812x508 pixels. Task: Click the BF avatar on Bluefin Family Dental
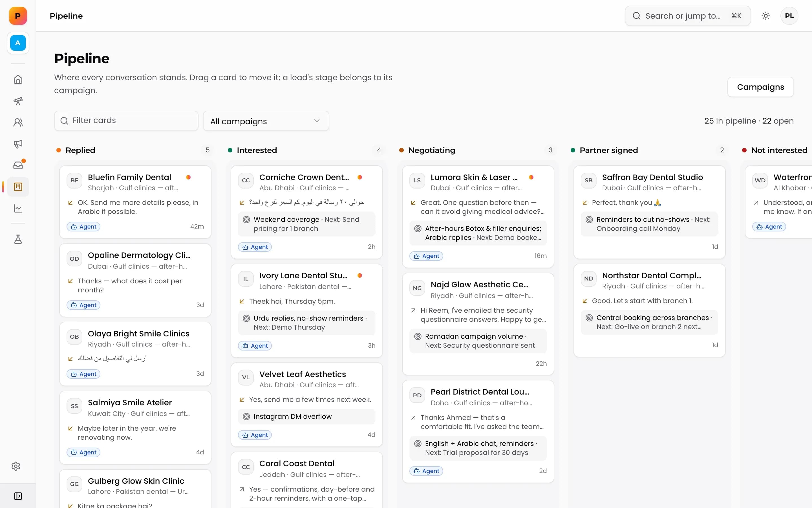(x=74, y=180)
